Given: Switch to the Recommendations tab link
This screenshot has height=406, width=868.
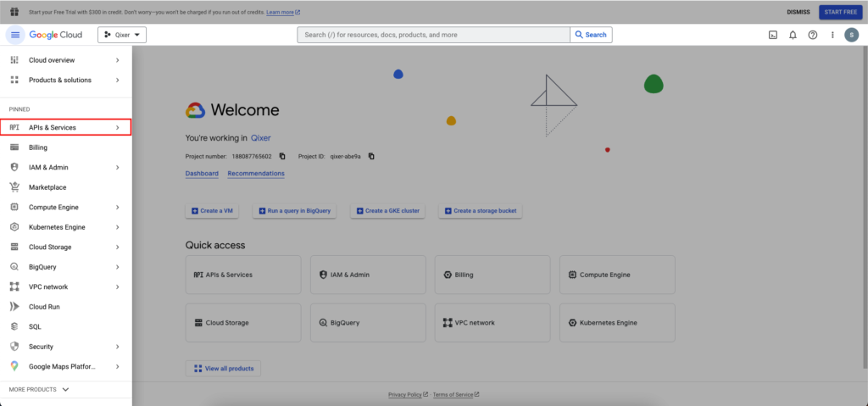Looking at the screenshot, I should (x=256, y=174).
